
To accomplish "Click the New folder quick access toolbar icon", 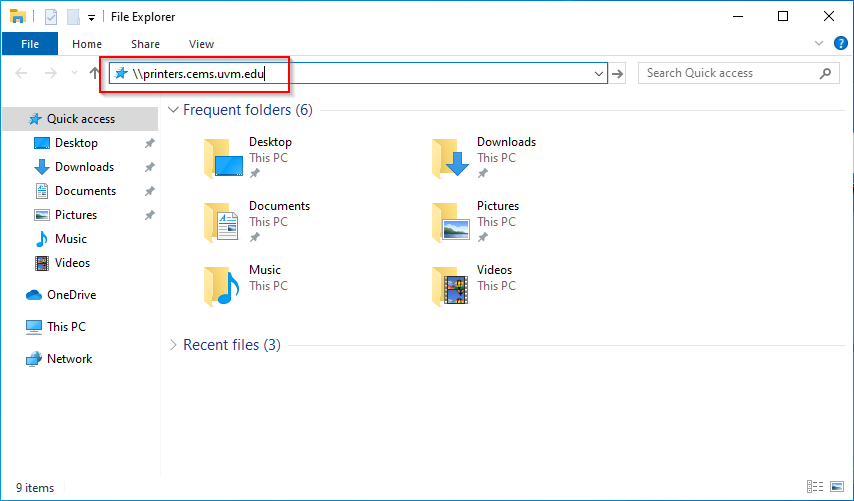I will point(73,17).
